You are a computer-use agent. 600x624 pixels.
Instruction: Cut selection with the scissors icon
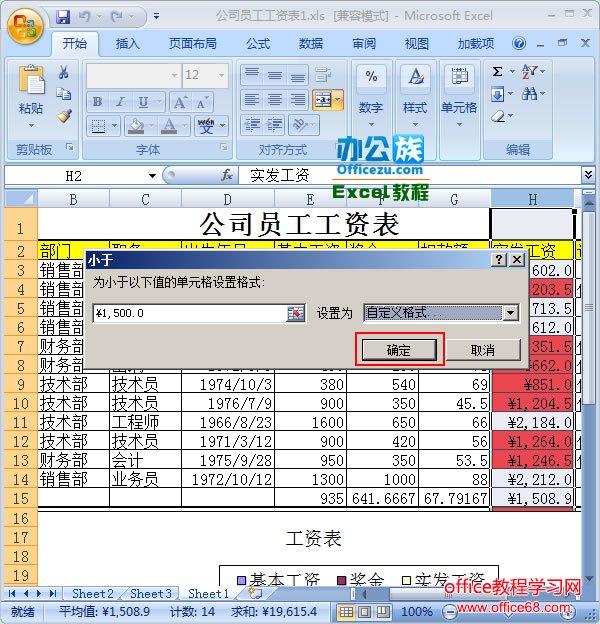pos(64,72)
